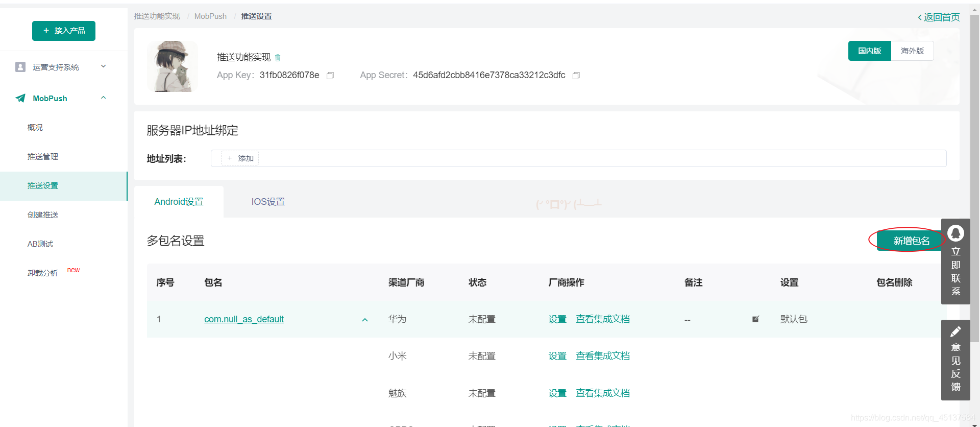Click the MobPush paper plane icon

click(x=20, y=98)
